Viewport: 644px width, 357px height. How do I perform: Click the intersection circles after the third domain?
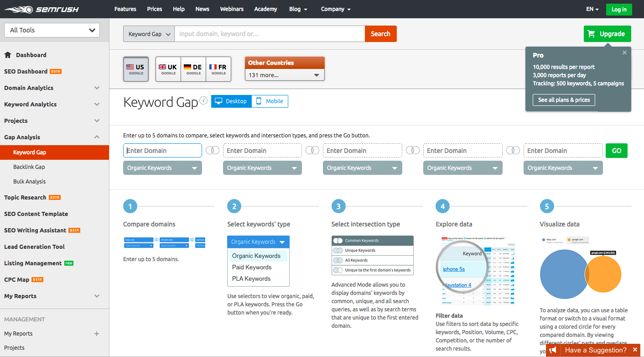tap(413, 151)
